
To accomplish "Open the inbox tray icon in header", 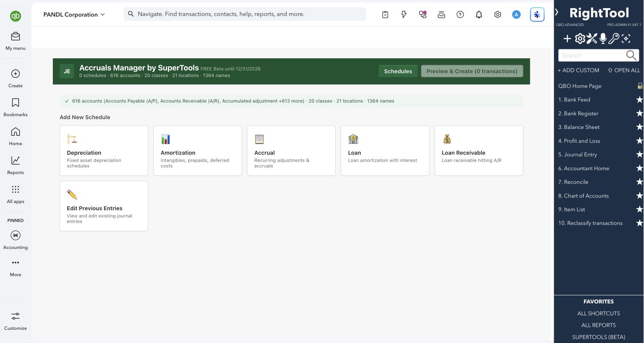I will (441, 14).
